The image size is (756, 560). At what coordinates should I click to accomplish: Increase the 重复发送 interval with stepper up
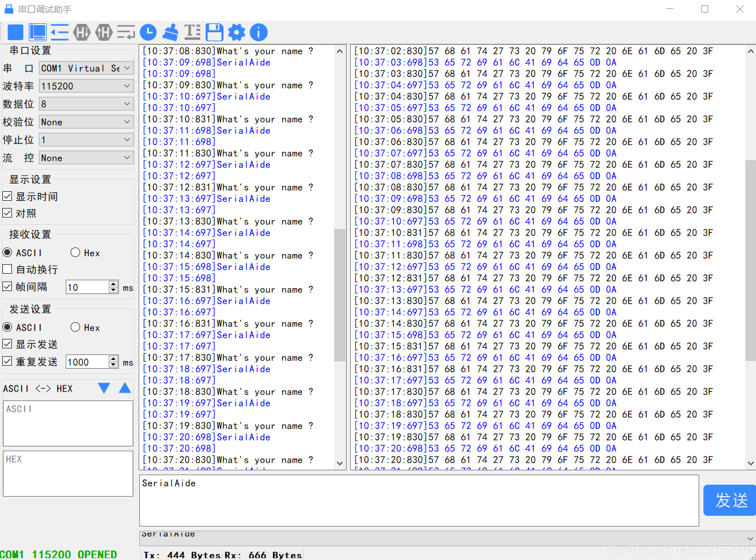coord(114,359)
